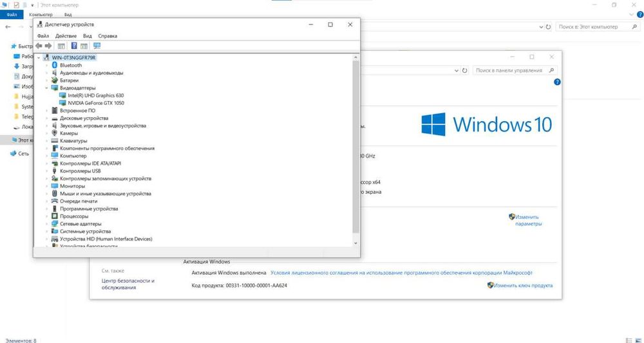644x343 pixels.
Task: Click the Изменить ключ продукта link
Action: click(523, 285)
